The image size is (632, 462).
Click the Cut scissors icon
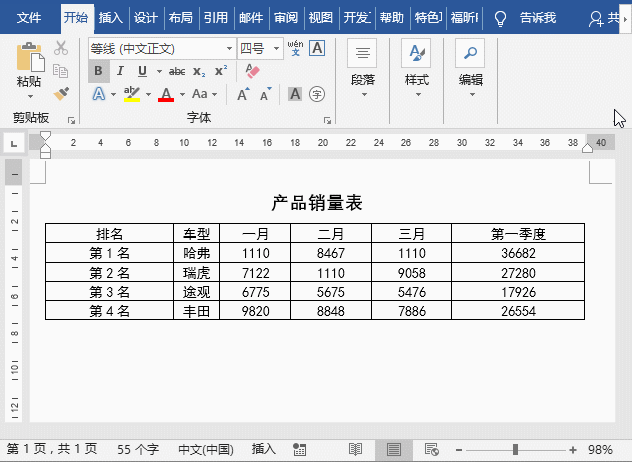click(x=61, y=48)
